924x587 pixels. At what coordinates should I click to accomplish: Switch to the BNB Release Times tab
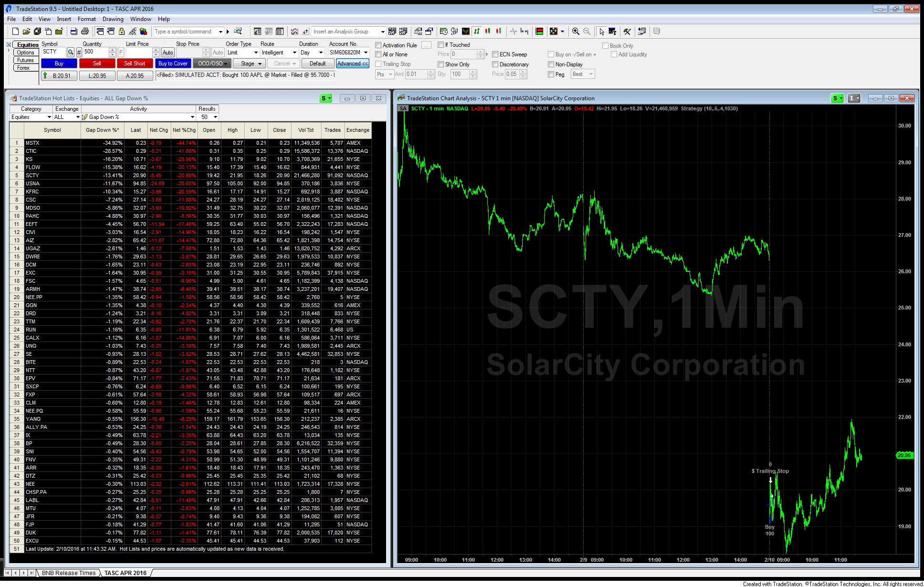point(68,573)
